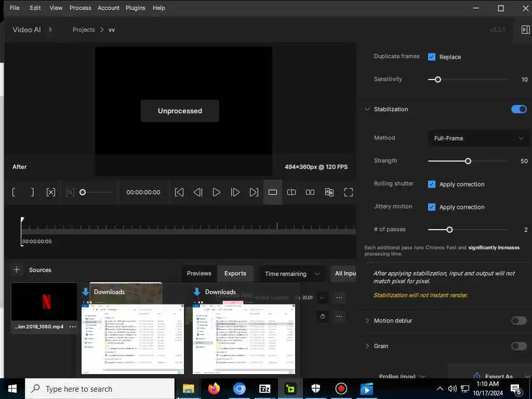
Task: Open 7-Zip from the taskbar
Action: click(264, 389)
